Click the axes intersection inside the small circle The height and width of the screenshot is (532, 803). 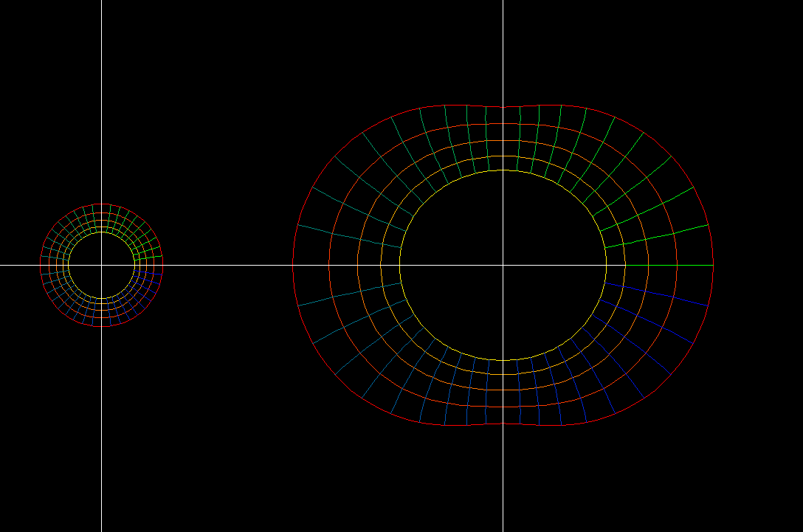coord(101,265)
